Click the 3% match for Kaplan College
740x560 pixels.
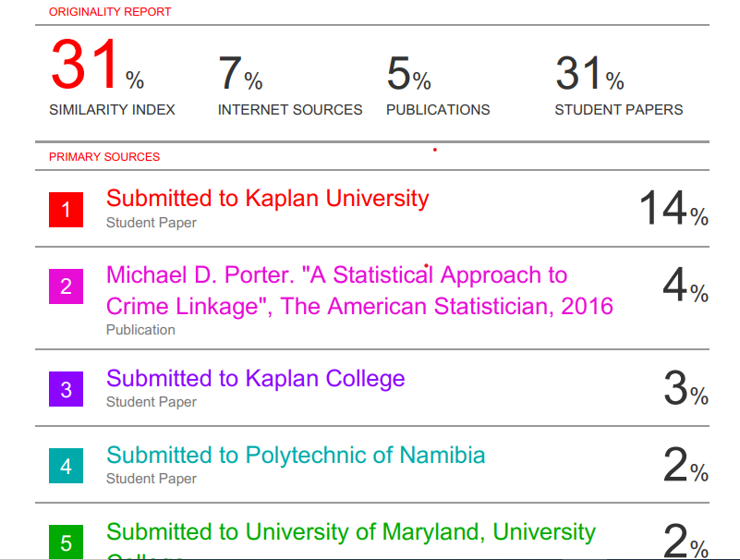click(686, 388)
